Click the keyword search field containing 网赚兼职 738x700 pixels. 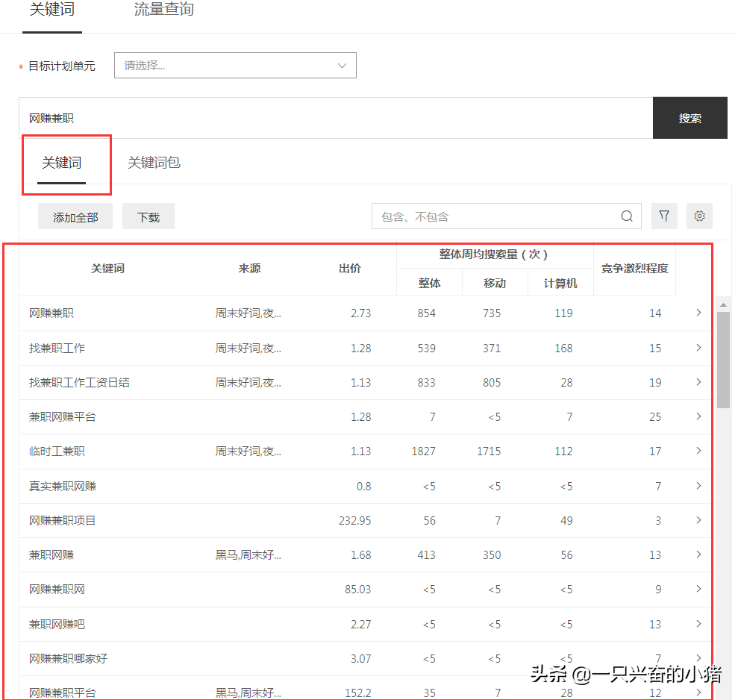[x=336, y=118]
